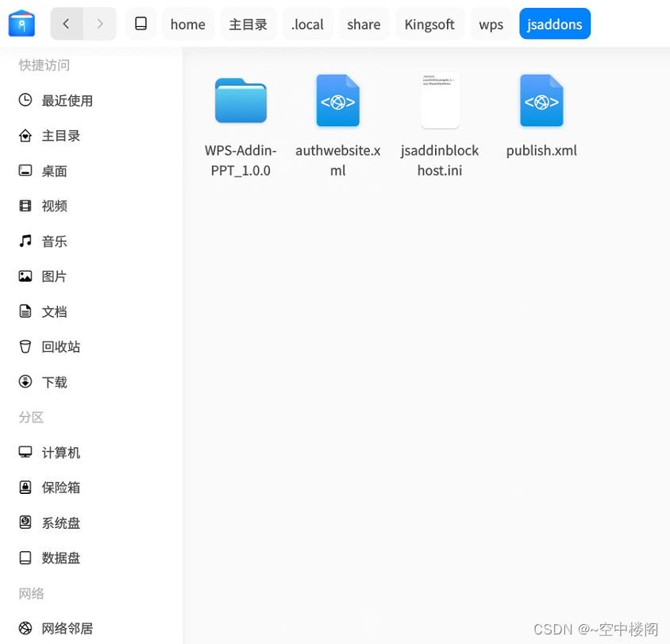Click the jsaddinblockhost.ini file name
Image resolution: width=670 pixels, height=644 pixels.
point(440,160)
